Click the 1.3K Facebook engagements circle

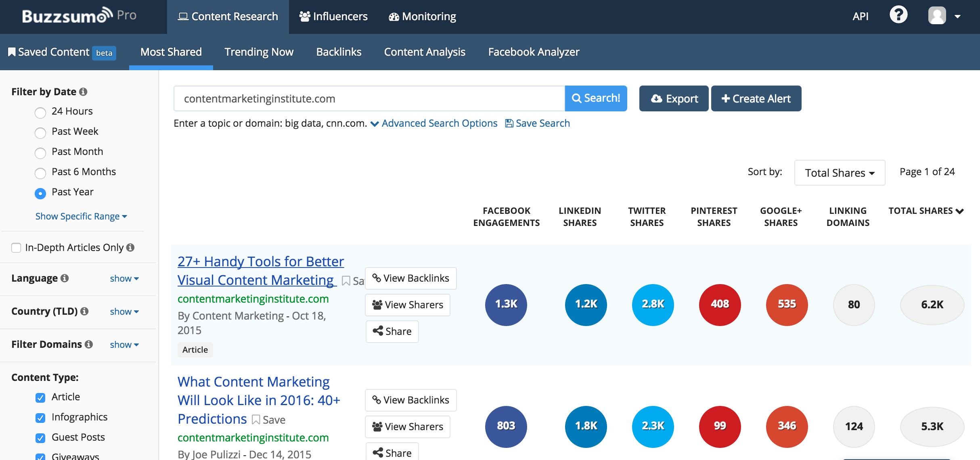point(506,305)
